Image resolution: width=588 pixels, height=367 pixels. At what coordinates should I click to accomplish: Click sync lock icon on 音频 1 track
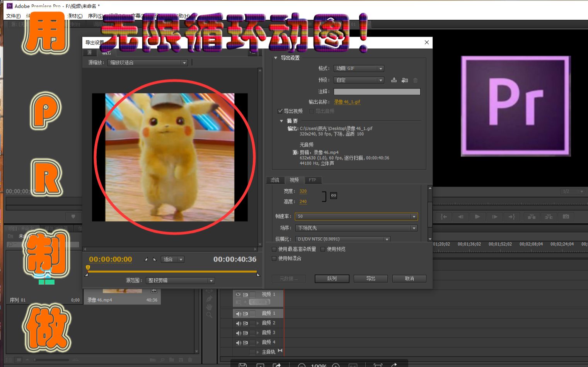(245, 313)
